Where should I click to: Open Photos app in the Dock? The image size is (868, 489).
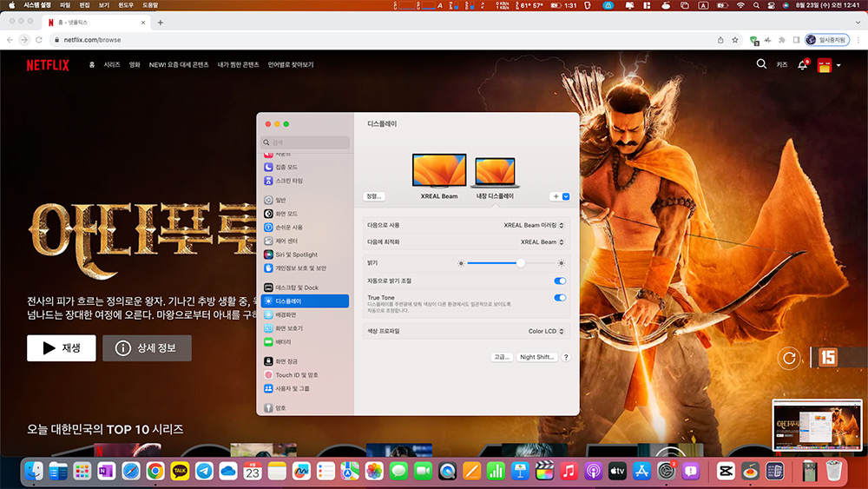(374, 472)
